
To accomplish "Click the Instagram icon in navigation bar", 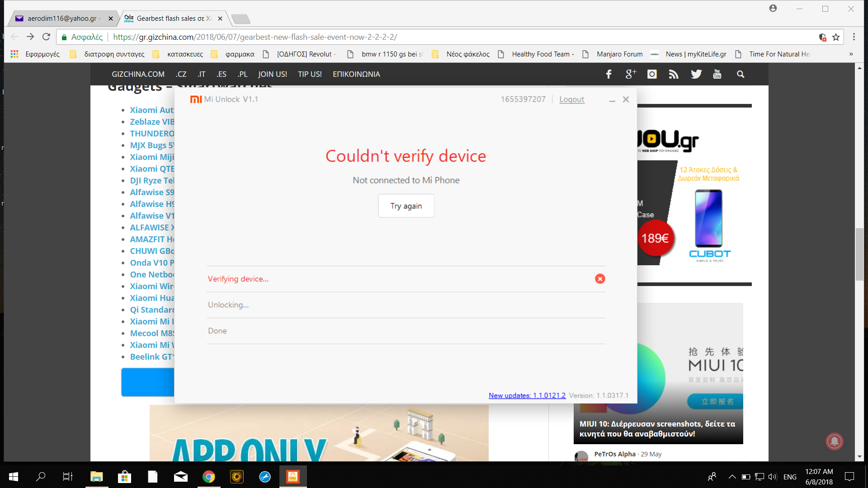I will [x=652, y=74].
